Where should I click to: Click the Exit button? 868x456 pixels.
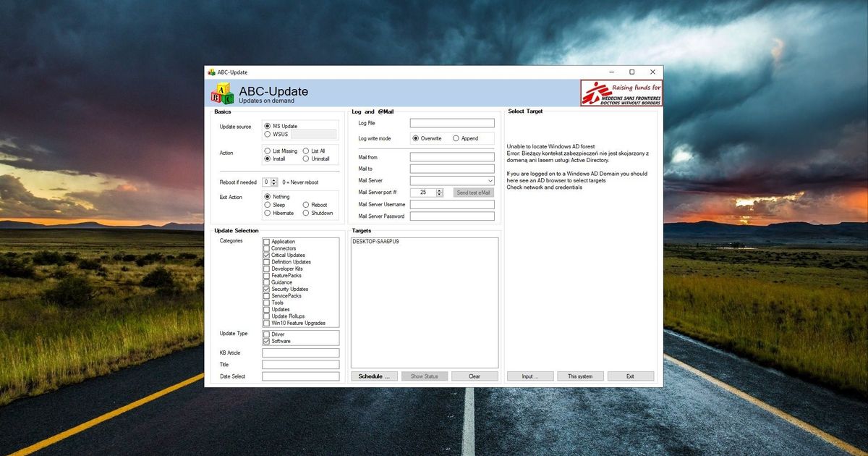[x=630, y=376]
